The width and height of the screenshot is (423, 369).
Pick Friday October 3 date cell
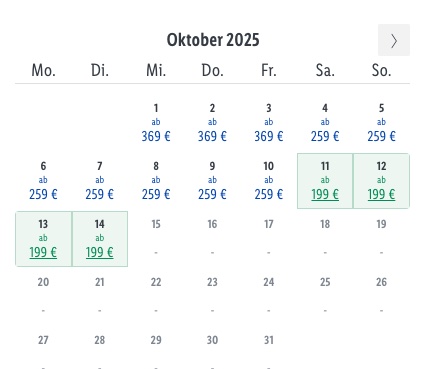coord(269,122)
